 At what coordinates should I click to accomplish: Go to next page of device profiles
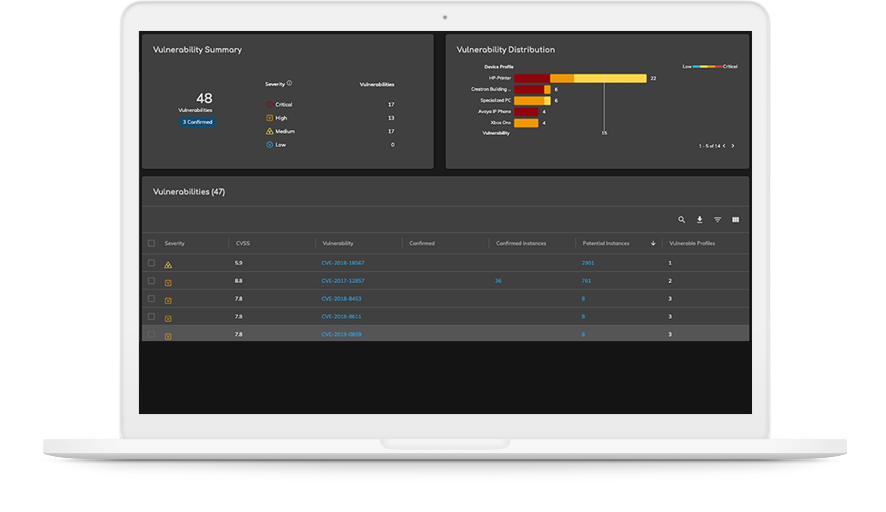[x=733, y=146]
